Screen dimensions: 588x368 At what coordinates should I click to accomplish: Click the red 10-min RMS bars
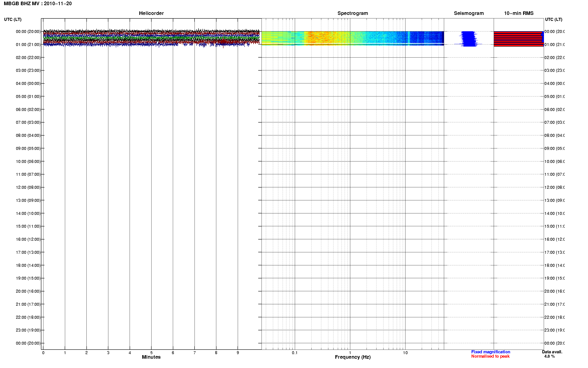519,39
